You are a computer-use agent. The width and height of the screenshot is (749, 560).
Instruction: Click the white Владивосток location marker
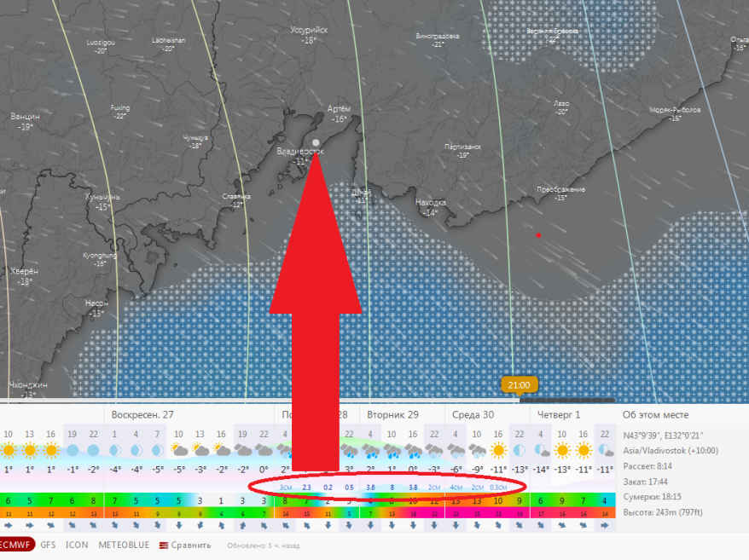click(316, 142)
